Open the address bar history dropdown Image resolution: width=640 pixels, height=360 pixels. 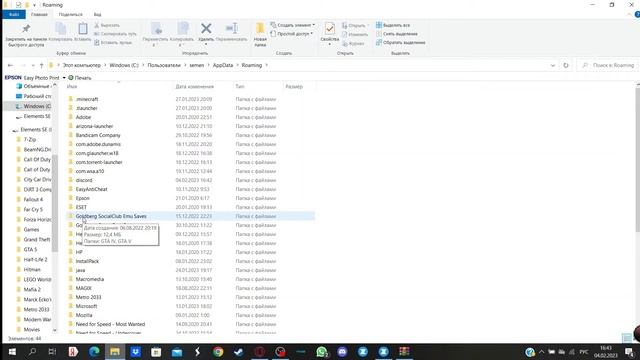tap(553, 65)
